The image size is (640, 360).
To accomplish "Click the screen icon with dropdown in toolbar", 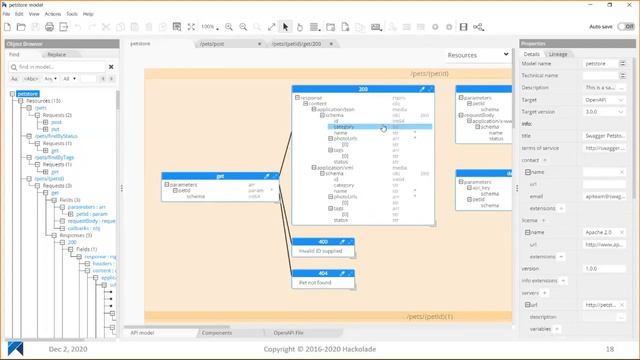I will tap(376, 27).
